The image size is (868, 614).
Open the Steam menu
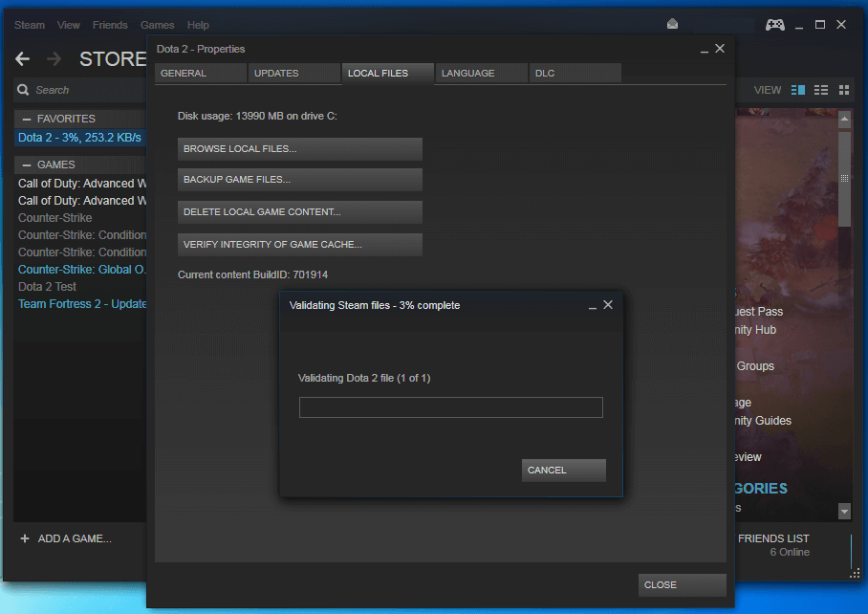point(30,25)
